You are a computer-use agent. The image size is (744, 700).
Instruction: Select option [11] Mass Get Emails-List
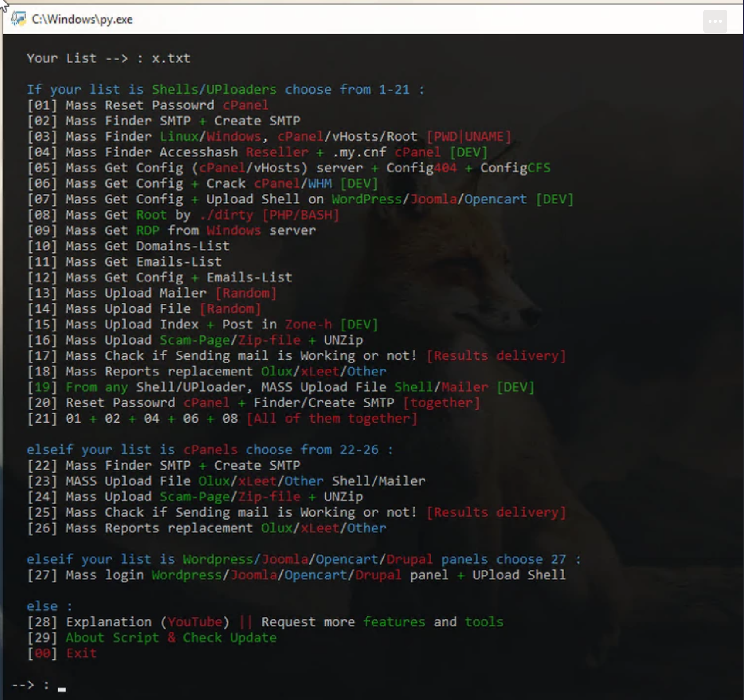click(x=124, y=262)
